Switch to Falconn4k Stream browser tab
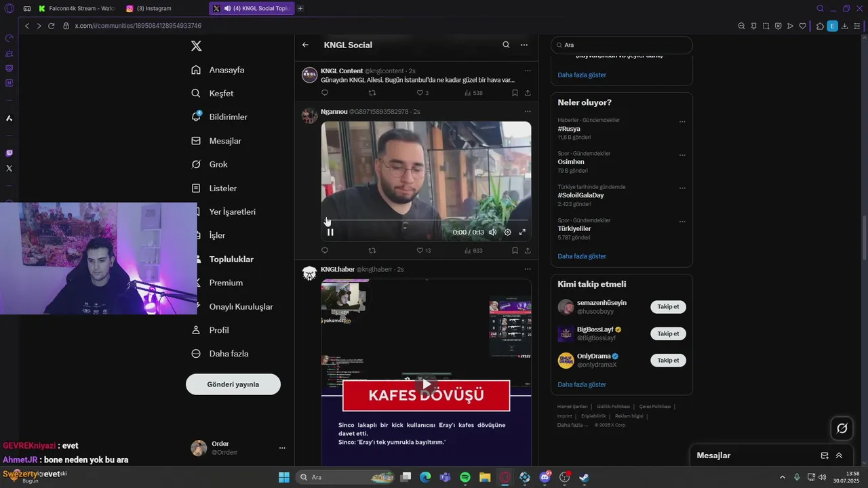 (77, 8)
